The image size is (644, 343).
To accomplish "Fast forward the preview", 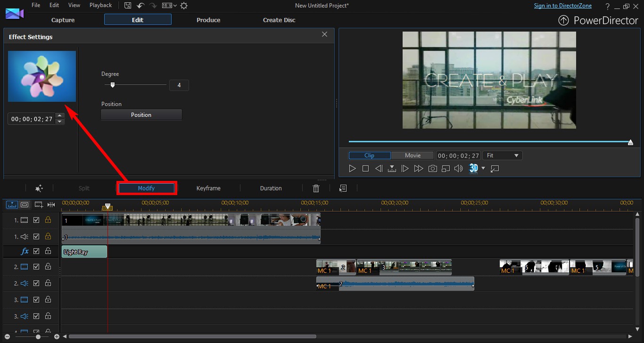I will 418,168.
